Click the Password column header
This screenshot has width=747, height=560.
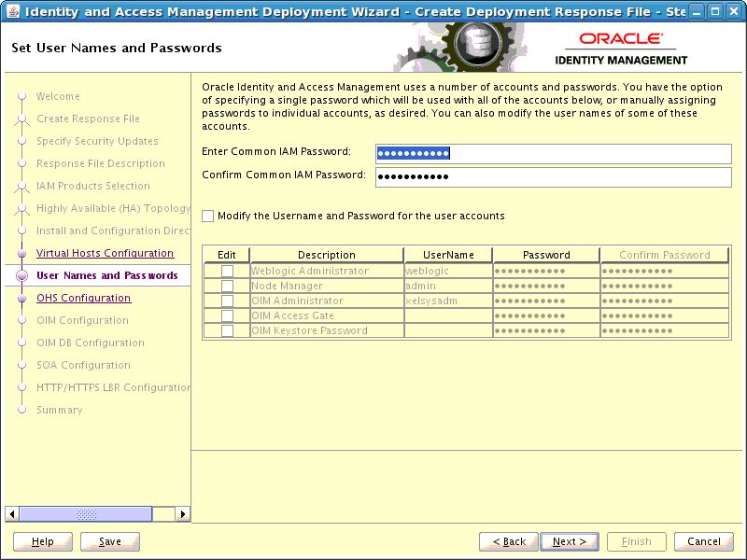click(546, 255)
